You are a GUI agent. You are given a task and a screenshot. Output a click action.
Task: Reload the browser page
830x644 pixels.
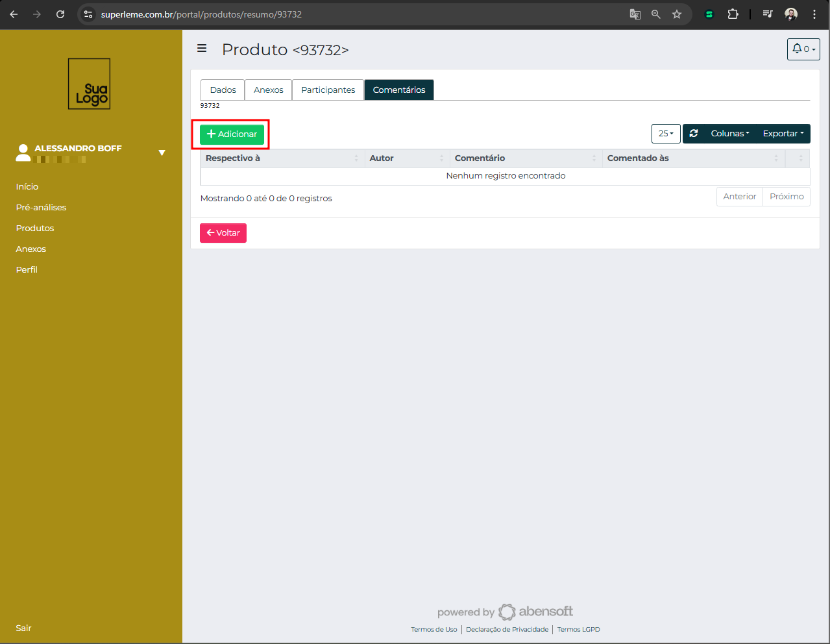click(x=60, y=14)
